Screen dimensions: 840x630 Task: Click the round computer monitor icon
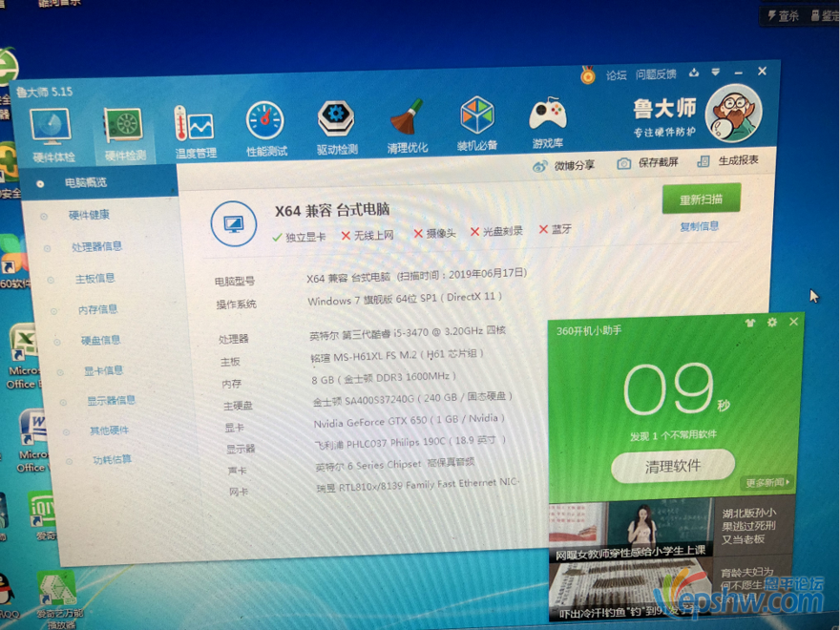(x=234, y=223)
